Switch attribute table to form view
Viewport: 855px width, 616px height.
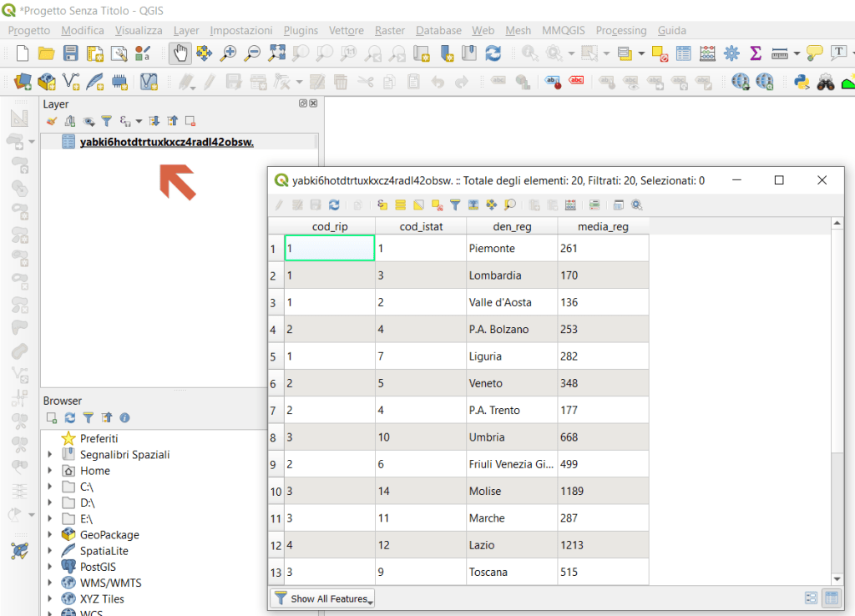pyautogui.click(x=811, y=598)
